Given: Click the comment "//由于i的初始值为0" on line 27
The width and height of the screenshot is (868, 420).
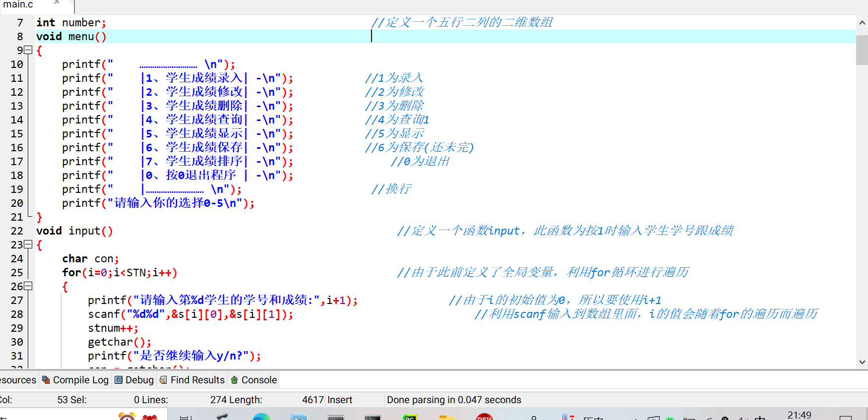Looking at the screenshot, I should pyautogui.click(x=555, y=300).
